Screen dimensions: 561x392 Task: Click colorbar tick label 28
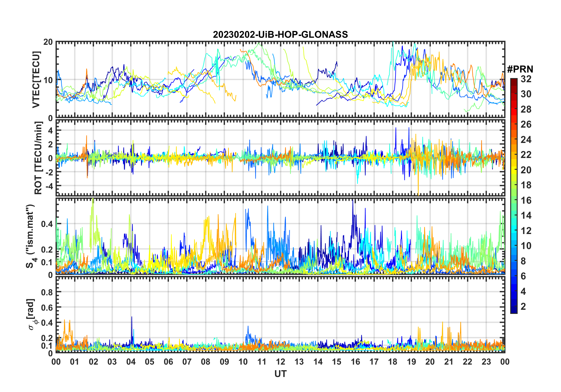click(526, 109)
